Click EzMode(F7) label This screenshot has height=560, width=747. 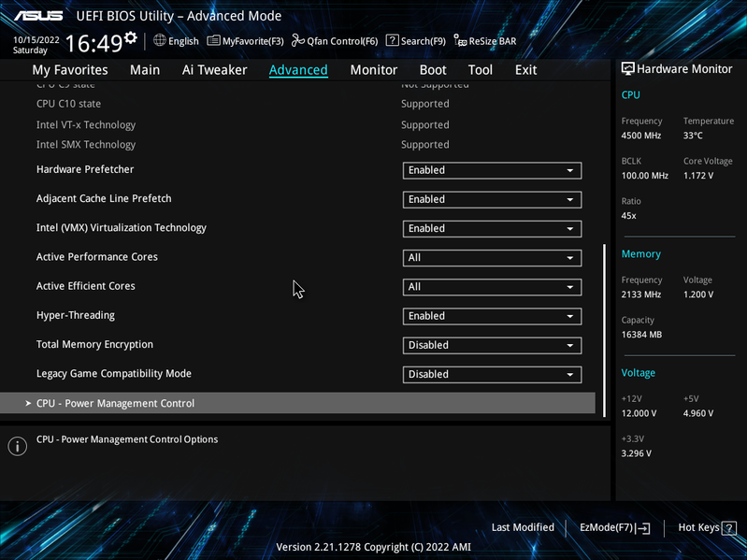point(606,527)
